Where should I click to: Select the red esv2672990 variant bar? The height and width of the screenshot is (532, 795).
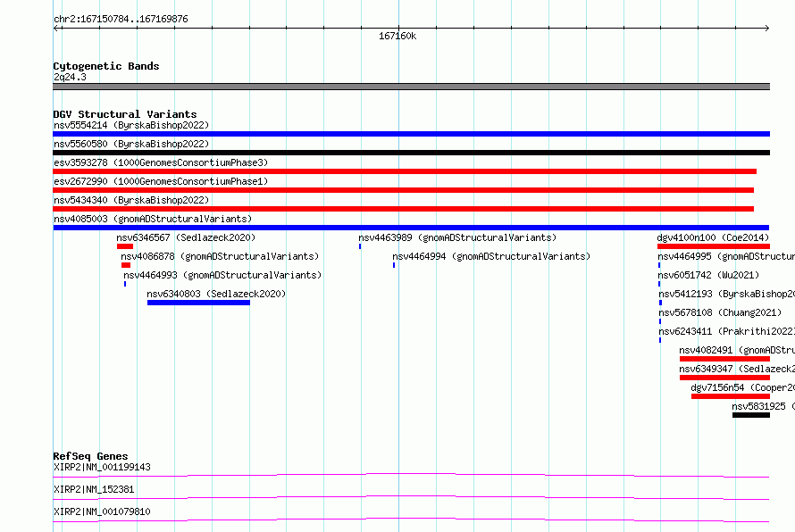pyautogui.click(x=403, y=190)
